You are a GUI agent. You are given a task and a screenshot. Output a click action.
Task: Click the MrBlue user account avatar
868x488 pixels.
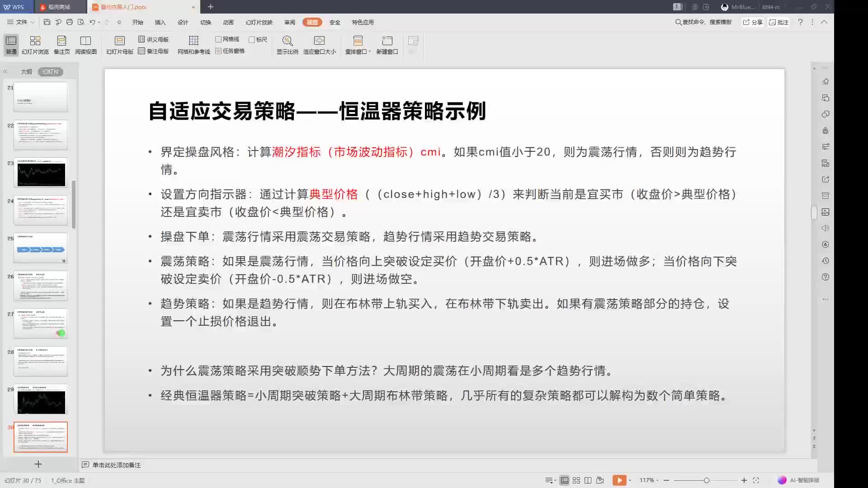(725, 7)
